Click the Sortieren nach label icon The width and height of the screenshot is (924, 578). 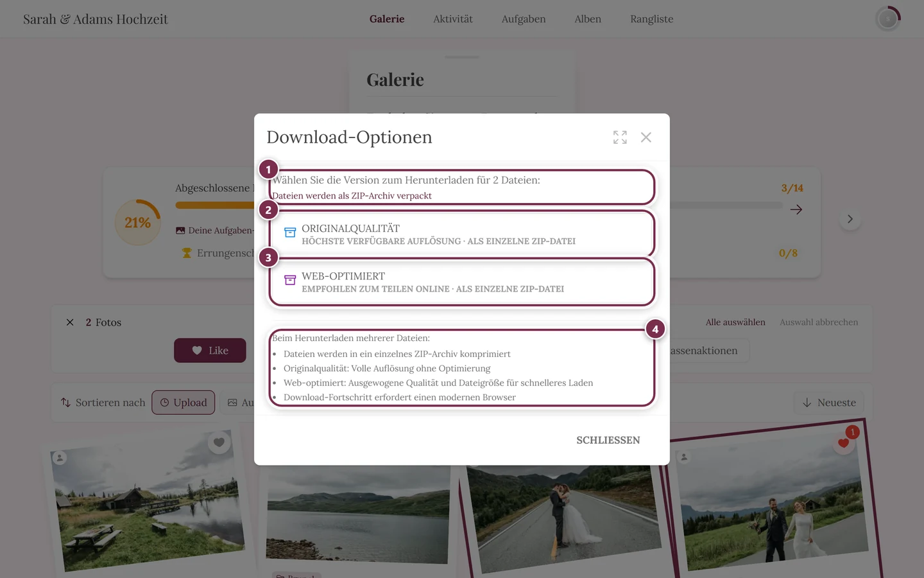pyautogui.click(x=65, y=403)
